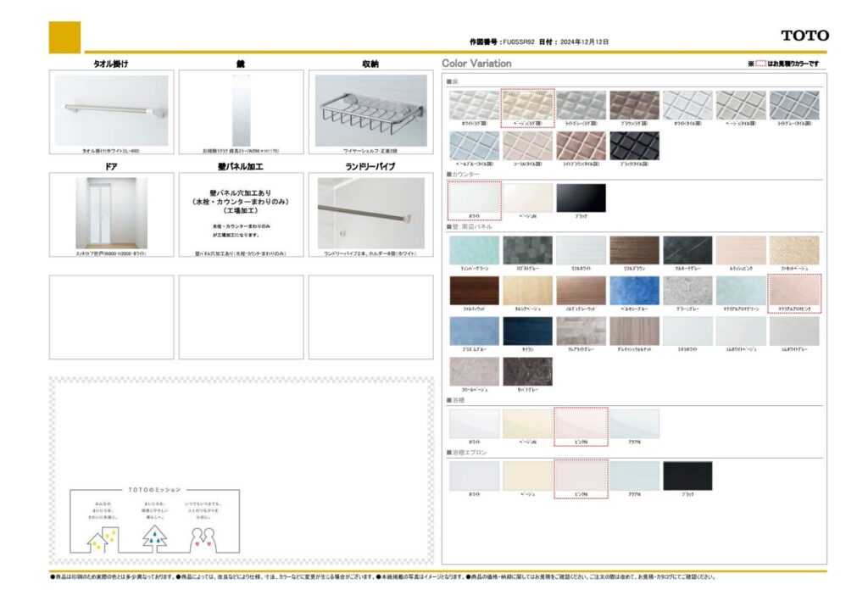This screenshot has width=868, height=601.
Task: Click the yellow square in the header
Action: (x=64, y=38)
